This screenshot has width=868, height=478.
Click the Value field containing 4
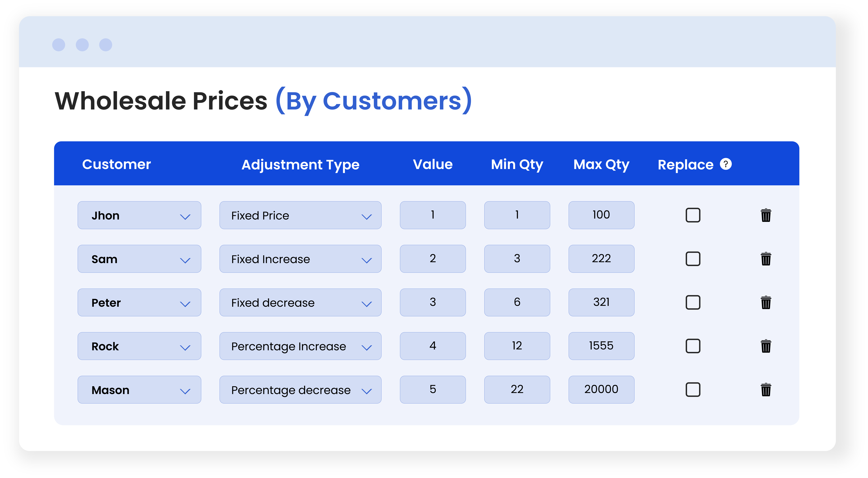[x=433, y=346]
